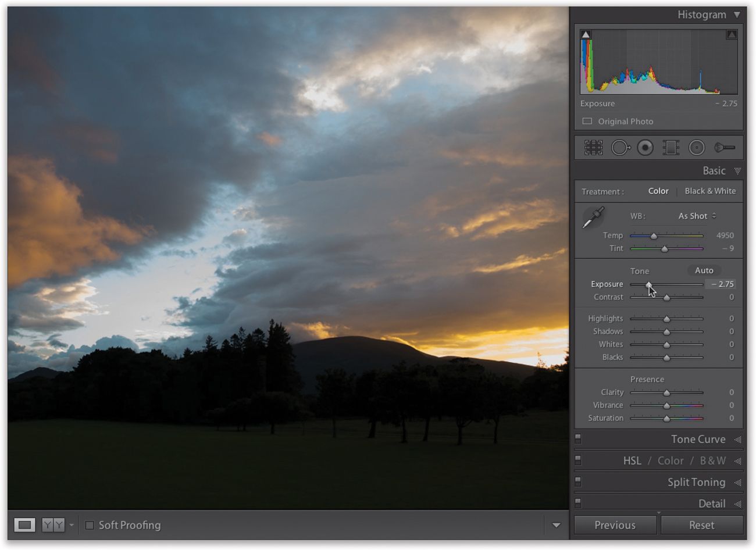Collapse the Basic panel

(x=737, y=171)
